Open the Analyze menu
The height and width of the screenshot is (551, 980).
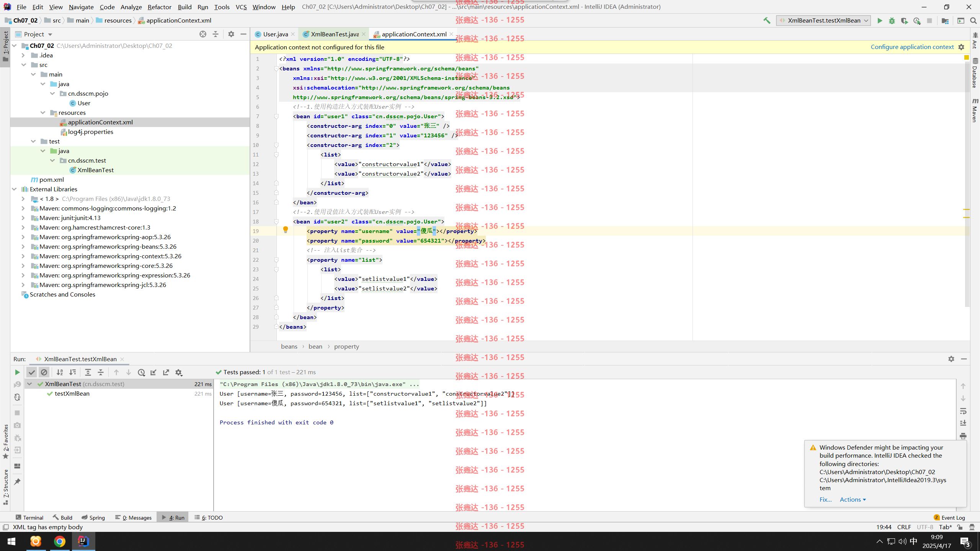[131, 7]
